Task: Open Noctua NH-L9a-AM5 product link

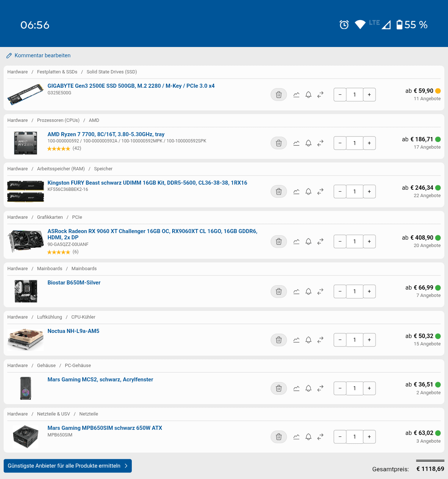Action: [73, 331]
